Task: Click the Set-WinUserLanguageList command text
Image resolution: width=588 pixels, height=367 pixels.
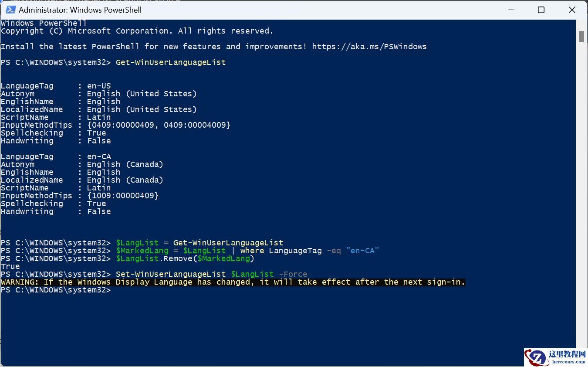Action: (x=171, y=274)
